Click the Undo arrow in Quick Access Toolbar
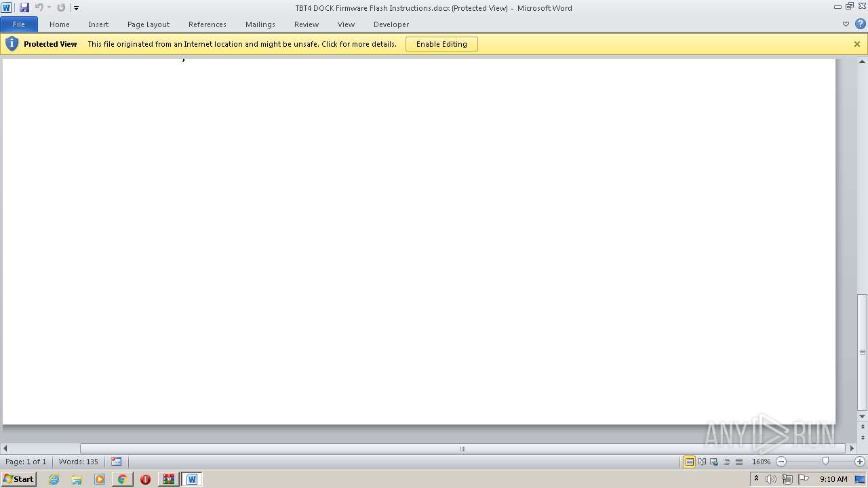Viewport: 868px width, 488px height. coord(39,7)
